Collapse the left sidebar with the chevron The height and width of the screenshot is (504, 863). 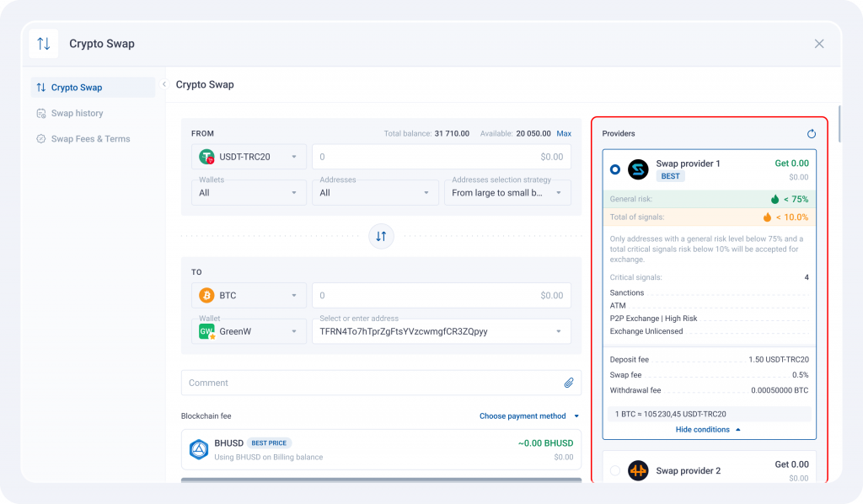tap(163, 84)
